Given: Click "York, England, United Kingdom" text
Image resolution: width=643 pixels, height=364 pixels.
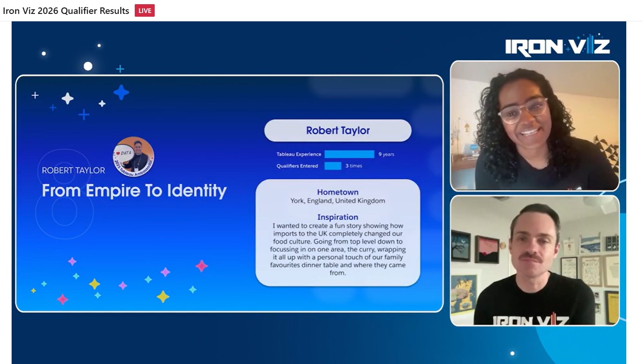Looking at the screenshot, I should pos(338,201).
